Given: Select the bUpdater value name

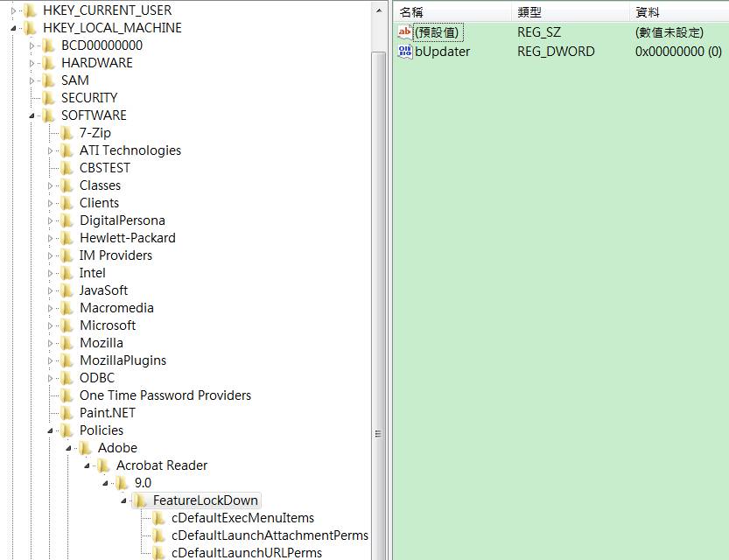Looking at the screenshot, I should pos(442,52).
